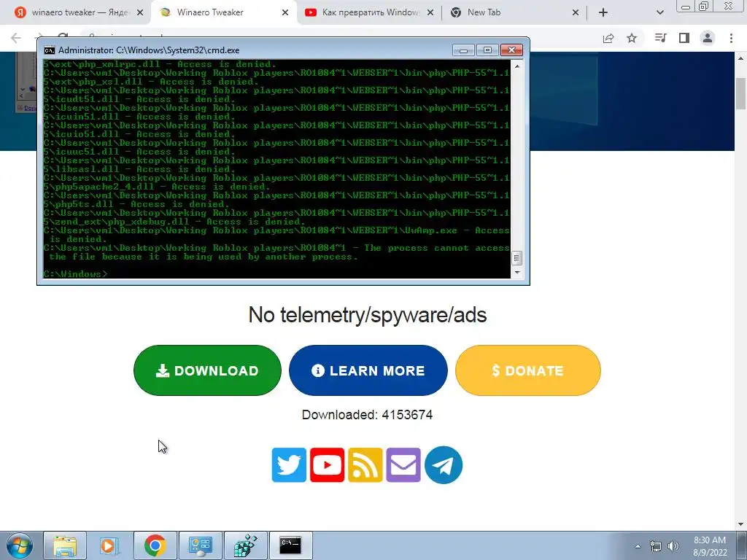Click the 'php_xdebug.dll' line in cmd
This screenshot has width=747, height=560.
(174, 222)
